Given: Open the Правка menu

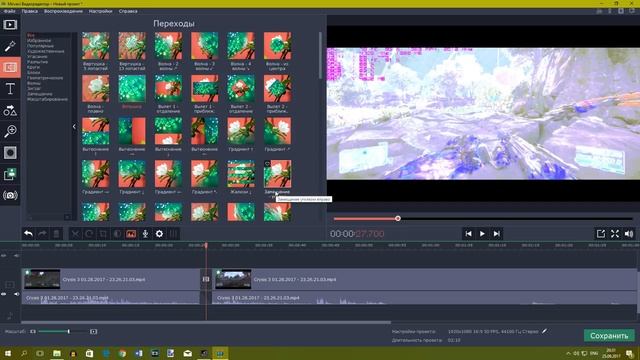Looking at the screenshot, I should coord(29,11).
